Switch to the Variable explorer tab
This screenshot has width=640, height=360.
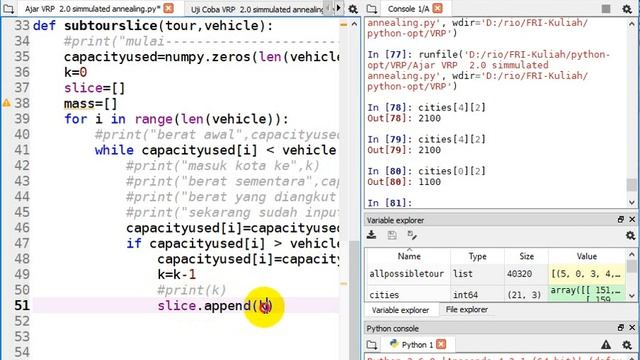(400, 310)
